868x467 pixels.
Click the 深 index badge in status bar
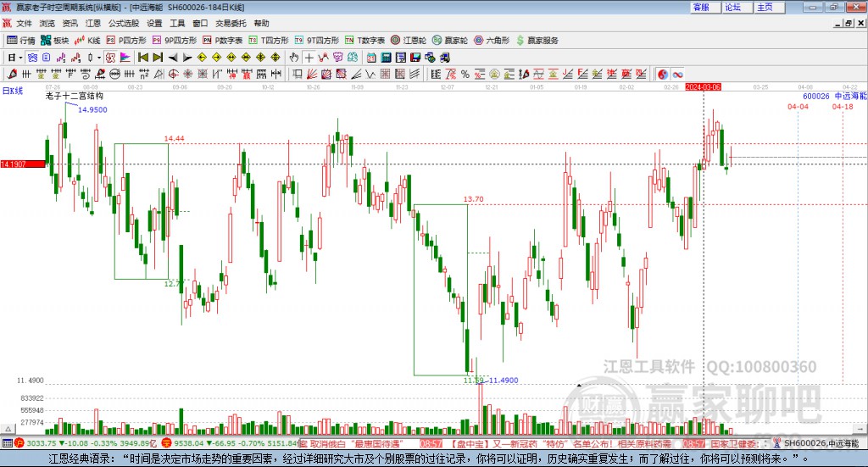[167, 443]
